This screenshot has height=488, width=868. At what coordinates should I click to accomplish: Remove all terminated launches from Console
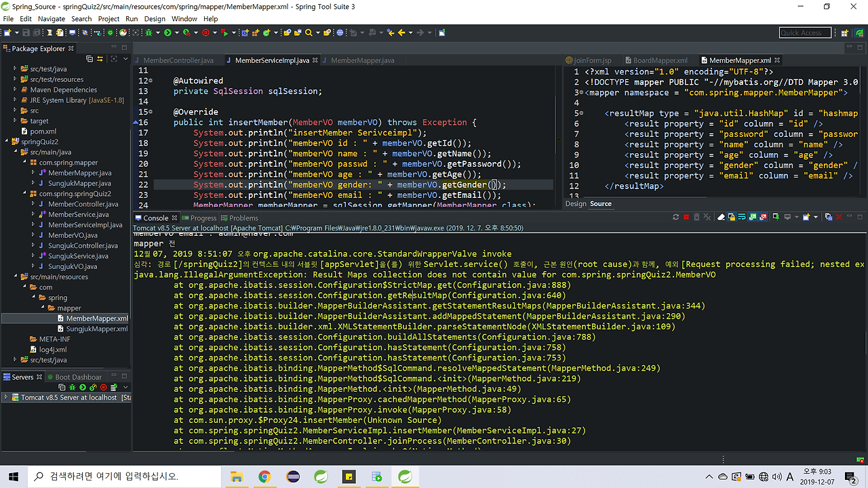coord(707,216)
